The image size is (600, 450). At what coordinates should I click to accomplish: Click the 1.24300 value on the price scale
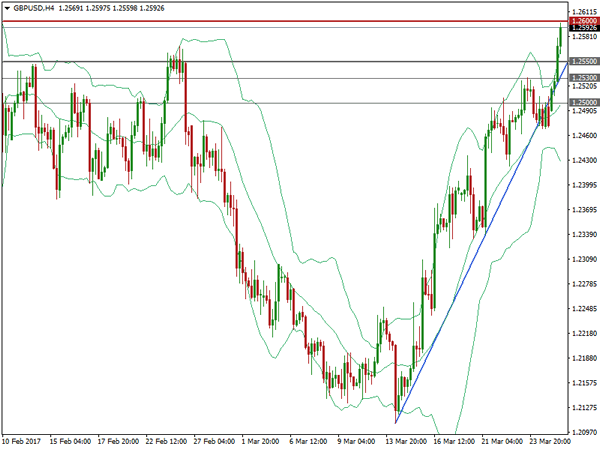coord(585,160)
